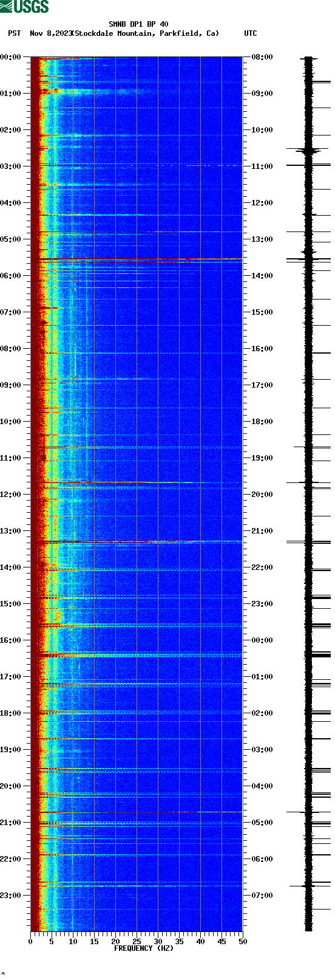The height and width of the screenshot is (980, 335).
Task: Click the 04:00 UTC time label
Action: (262, 786)
